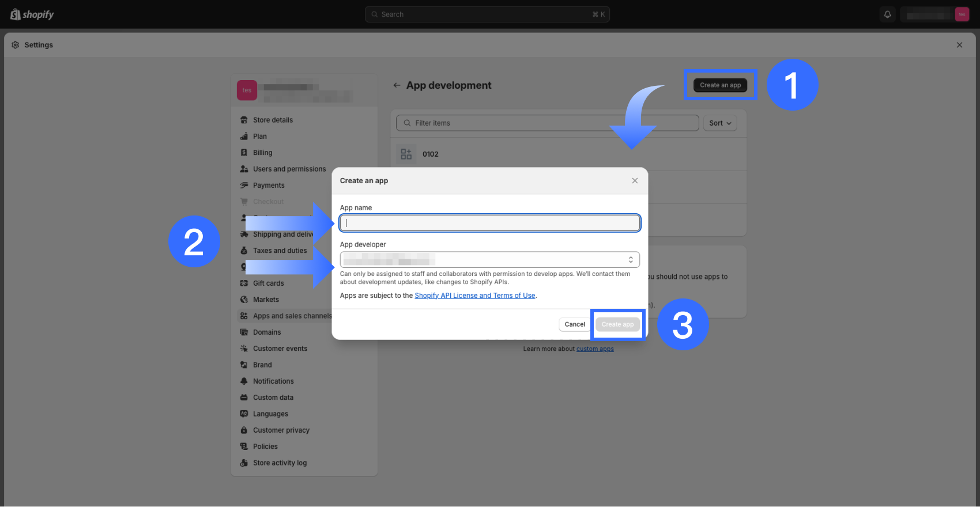Image resolution: width=980 pixels, height=507 pixels.
Task: Click the Customer privacy lock icon
Action: coord(244,430)
